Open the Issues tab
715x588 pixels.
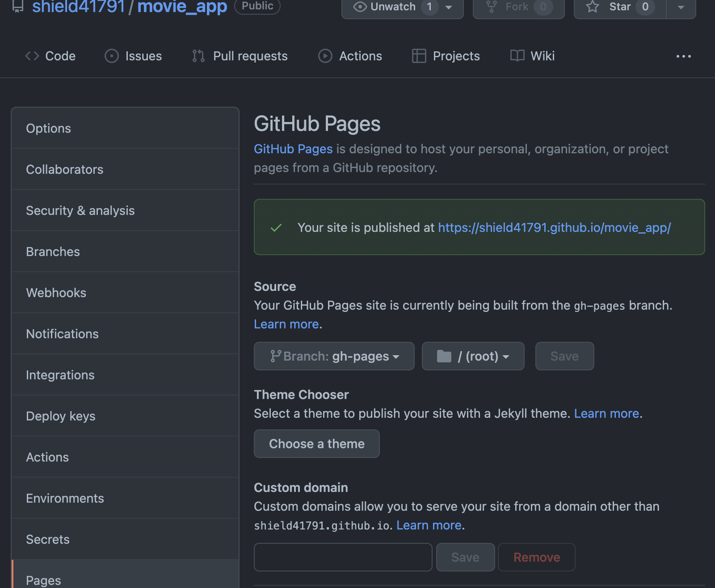133,56
